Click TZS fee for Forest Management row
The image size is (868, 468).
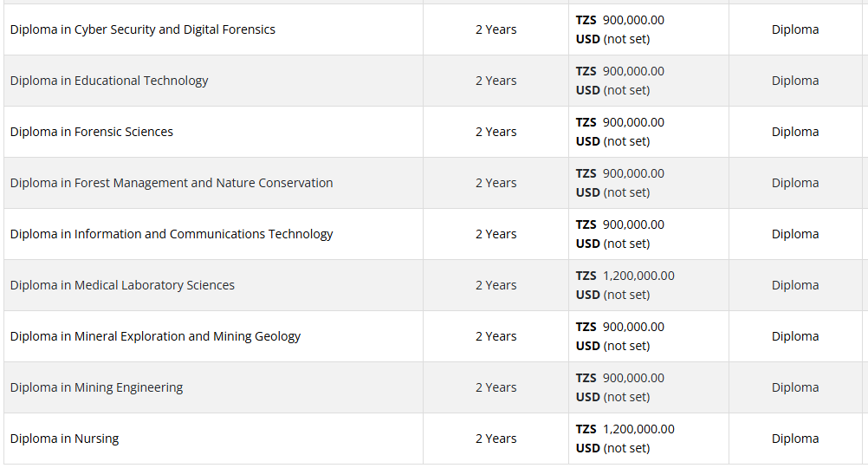(x=620, y=173)
